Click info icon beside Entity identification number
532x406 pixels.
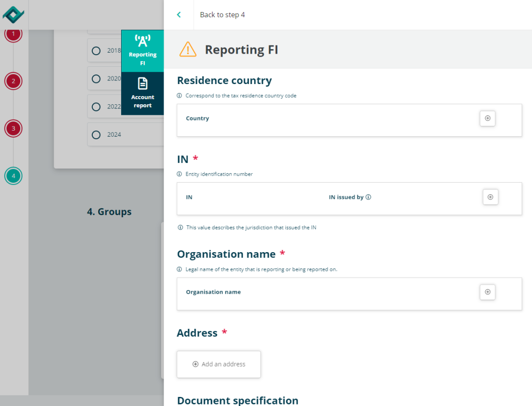(179, 174)
